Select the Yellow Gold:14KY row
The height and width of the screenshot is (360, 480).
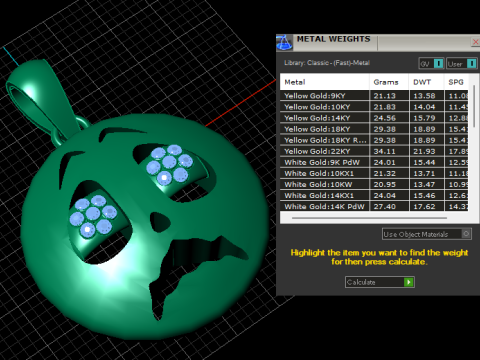click(x=374, y=118)
